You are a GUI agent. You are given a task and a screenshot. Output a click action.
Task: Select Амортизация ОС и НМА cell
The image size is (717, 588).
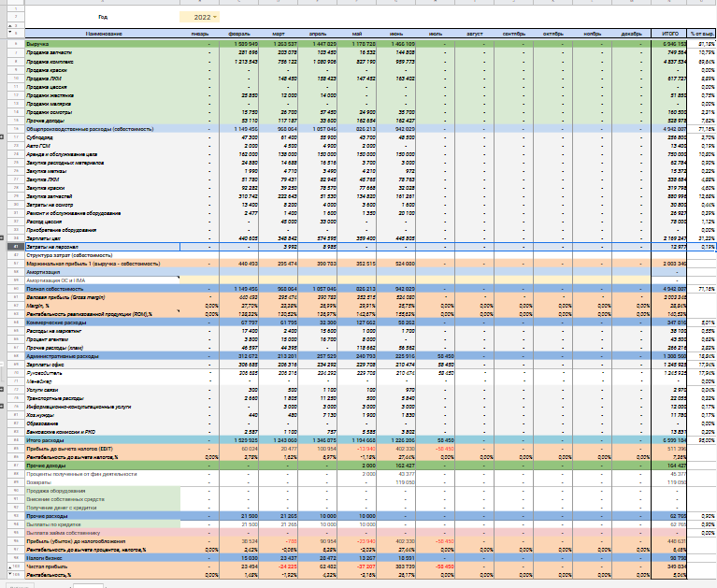103,280
